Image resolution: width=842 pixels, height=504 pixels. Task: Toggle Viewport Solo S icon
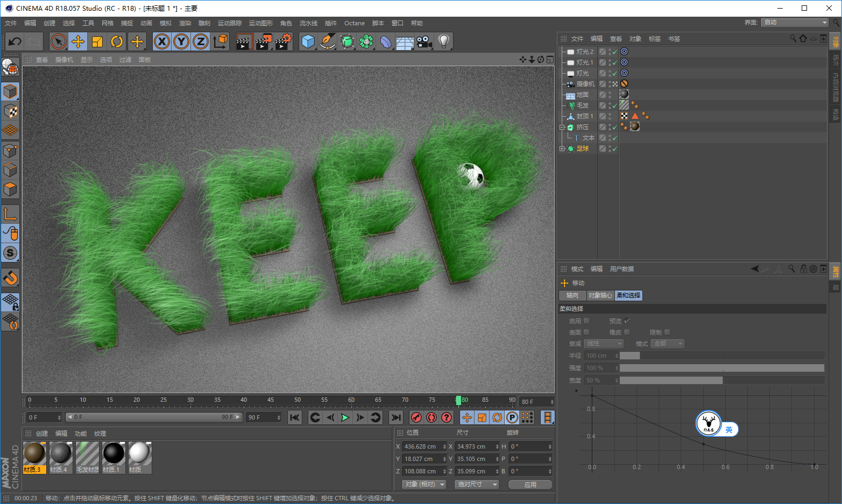click(10, 252)
